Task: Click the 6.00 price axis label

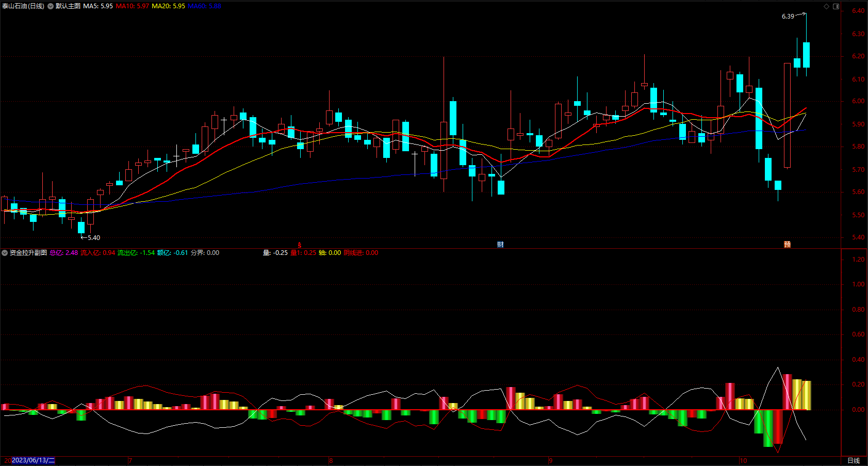Action: point(858,101)
